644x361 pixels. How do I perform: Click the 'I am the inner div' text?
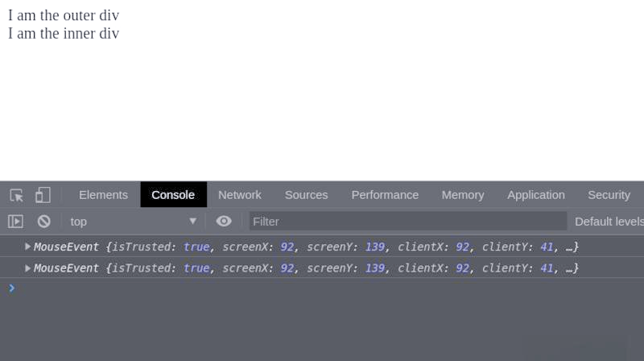coord(64,33)
